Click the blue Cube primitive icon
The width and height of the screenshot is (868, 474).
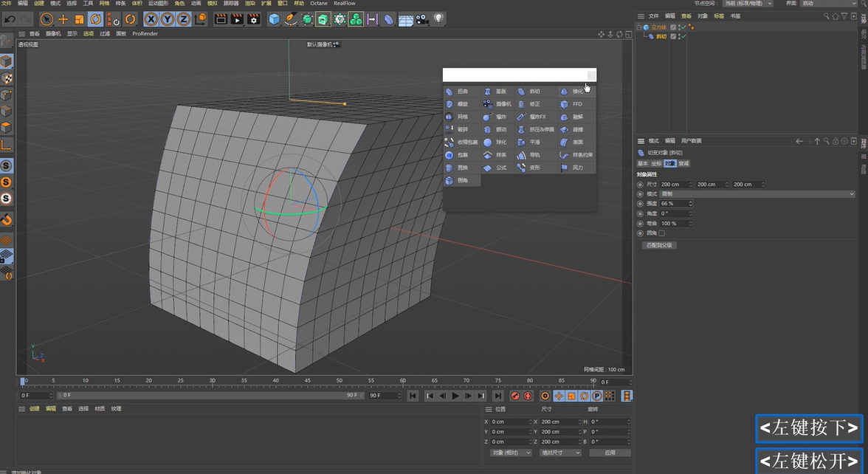274,19
